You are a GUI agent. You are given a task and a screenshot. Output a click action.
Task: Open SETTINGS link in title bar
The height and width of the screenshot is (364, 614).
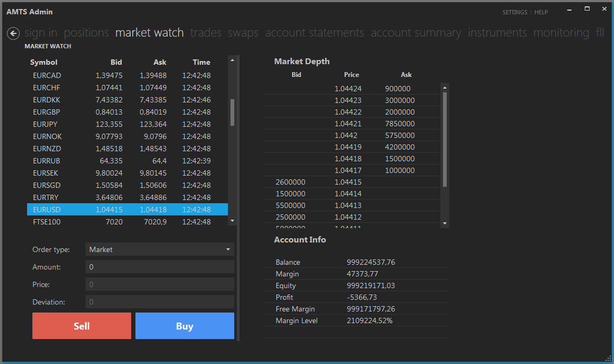pyautogui.click(x=515, y=12)
